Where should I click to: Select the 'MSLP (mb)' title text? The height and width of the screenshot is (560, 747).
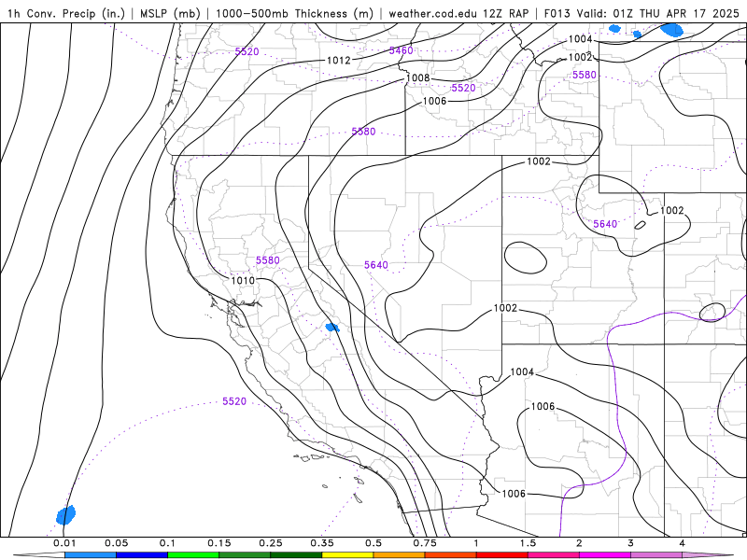[x=170, y=13]
